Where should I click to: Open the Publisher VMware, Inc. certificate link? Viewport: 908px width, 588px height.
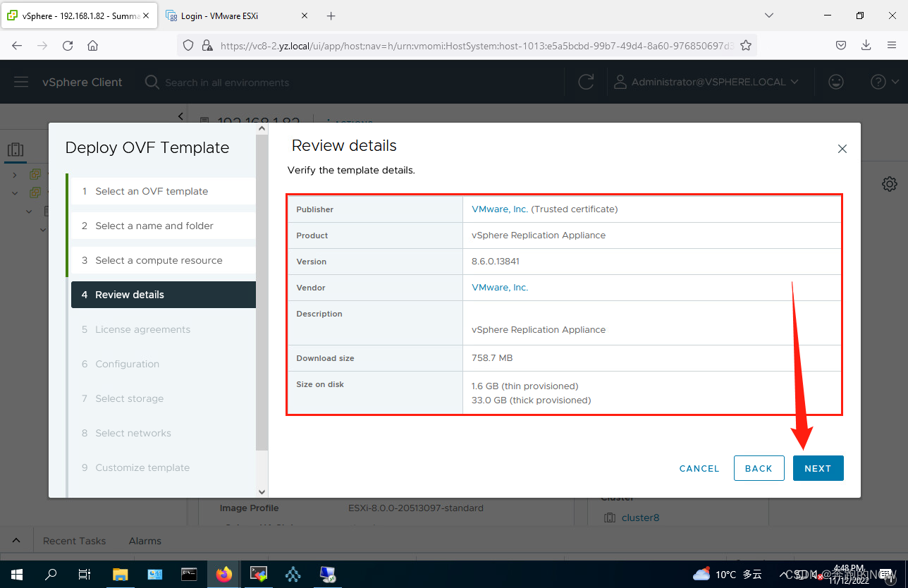point(500,209)
